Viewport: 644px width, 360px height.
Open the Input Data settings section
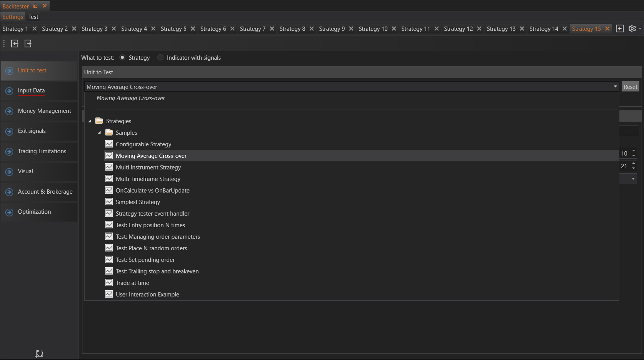[31, 90]
